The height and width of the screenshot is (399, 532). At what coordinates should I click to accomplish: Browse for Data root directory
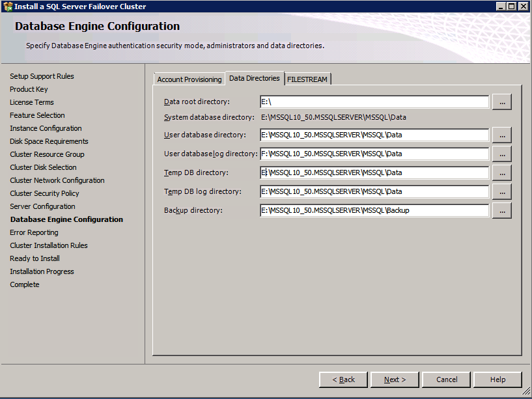pos(502,102)
